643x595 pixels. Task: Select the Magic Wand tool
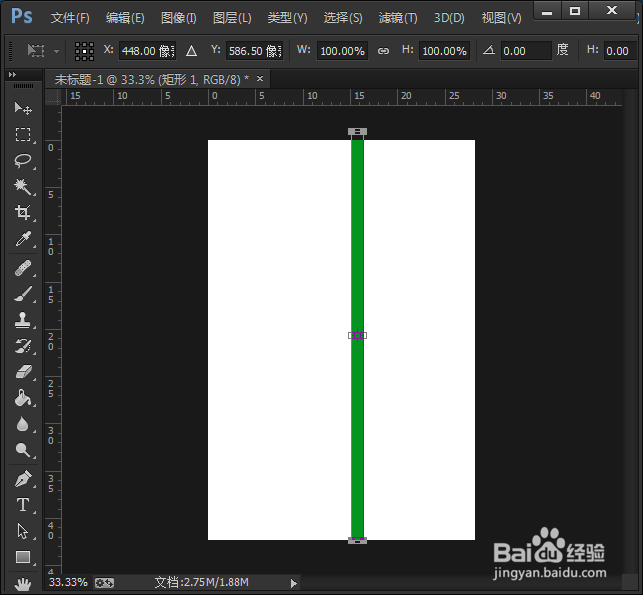(x=23, y=187)
